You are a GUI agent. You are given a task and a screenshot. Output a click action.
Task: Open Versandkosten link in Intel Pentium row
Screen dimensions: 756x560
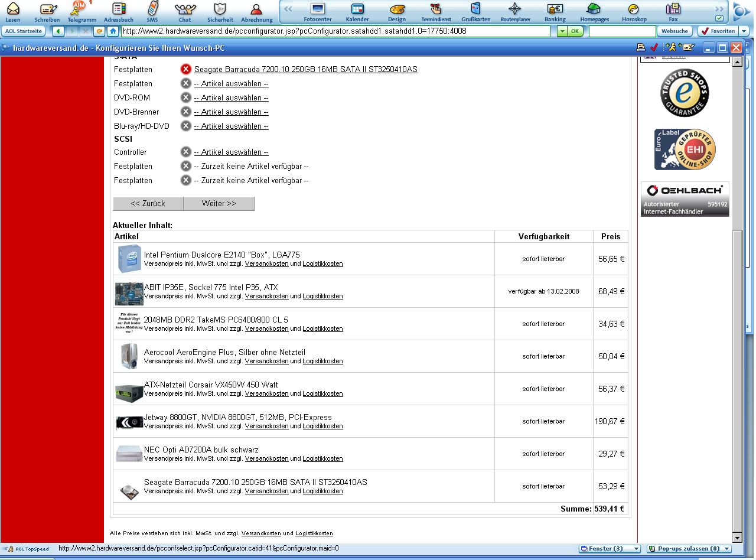266,263
